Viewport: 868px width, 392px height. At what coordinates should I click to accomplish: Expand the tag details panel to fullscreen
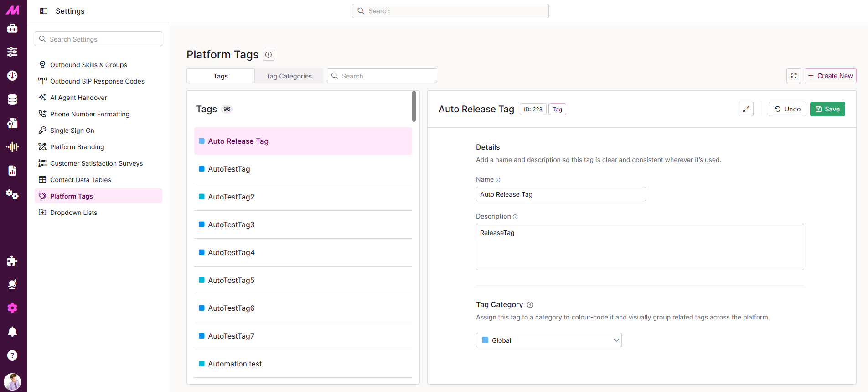(746, 109)
